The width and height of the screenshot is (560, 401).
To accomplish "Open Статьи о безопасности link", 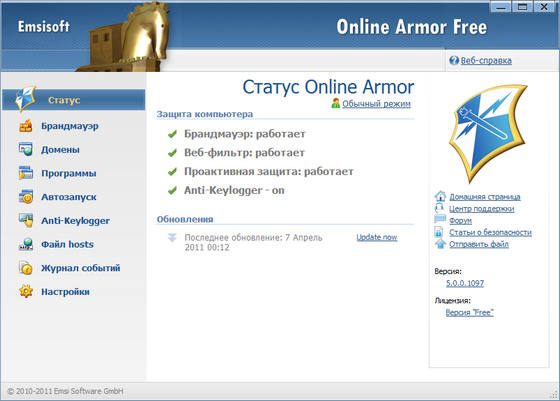I will coord(490,232).
